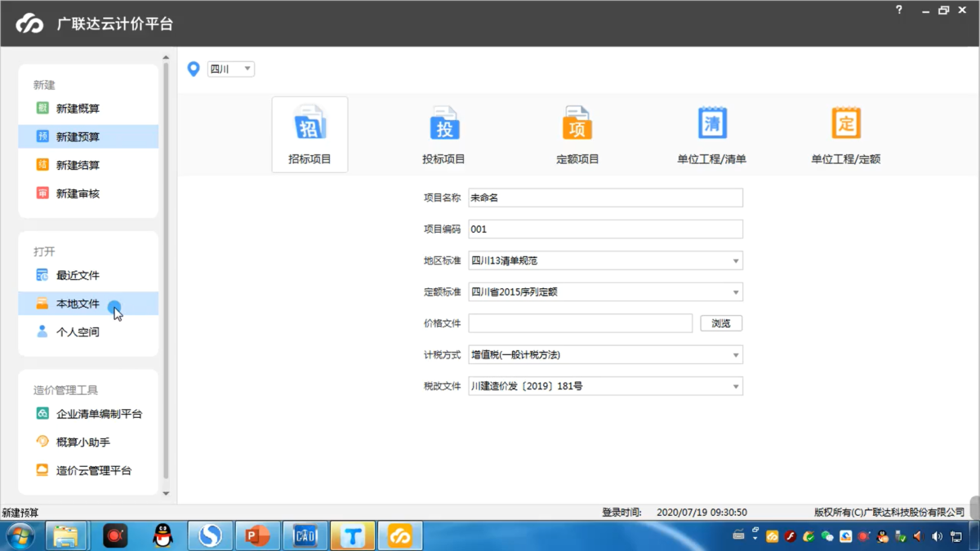Open the Sogou browser taskbar icon
The width and height of the screenshot is (980, 551).
(x=210, y=536)
